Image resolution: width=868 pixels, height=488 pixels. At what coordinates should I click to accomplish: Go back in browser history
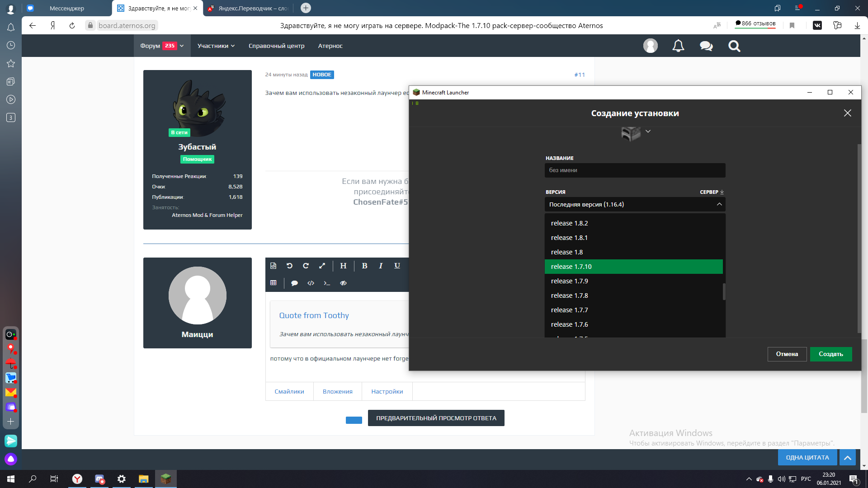tap(33, 25)
